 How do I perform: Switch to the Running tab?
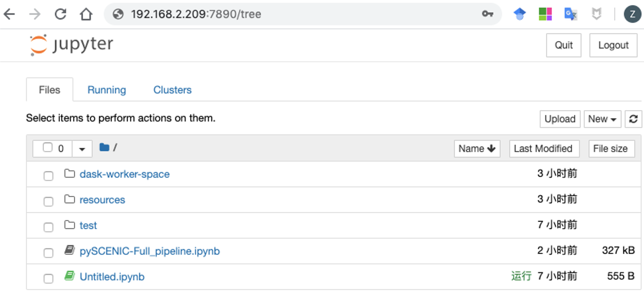click(x=107, y=90)
